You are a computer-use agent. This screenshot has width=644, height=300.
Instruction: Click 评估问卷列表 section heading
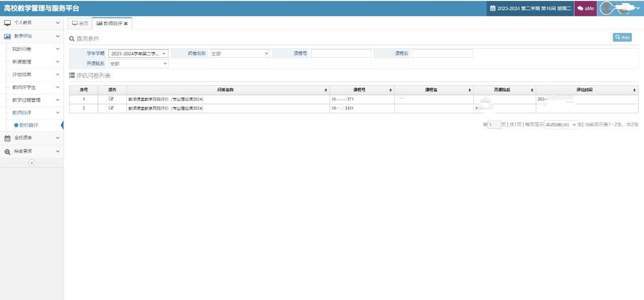click(90, 76)
